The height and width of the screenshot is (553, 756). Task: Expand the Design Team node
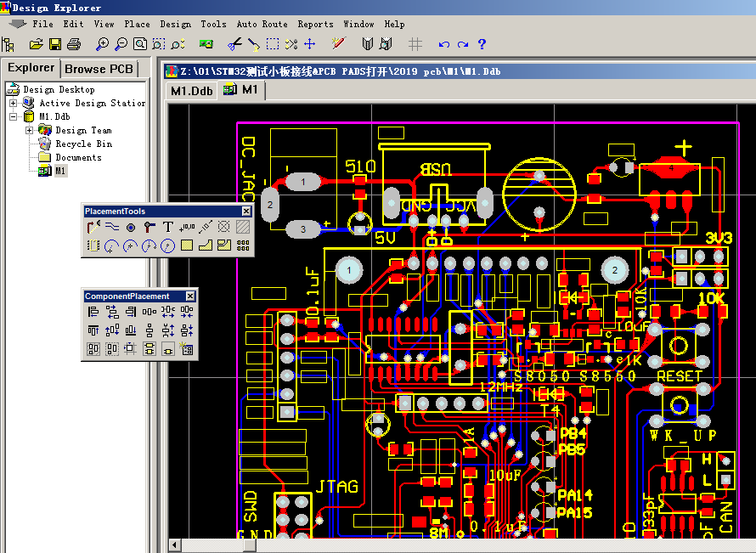pos(30,130)
